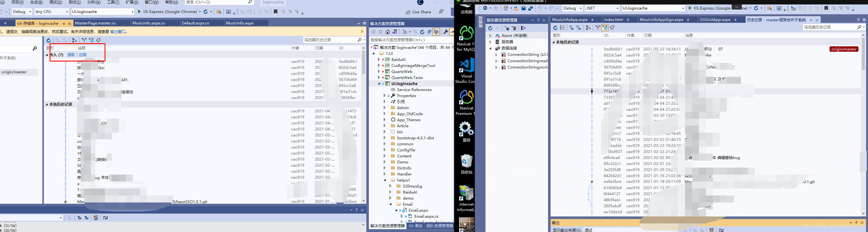Click the Solution Explorer search box
This screenshot has width=868, height=232.
[x=411, y=40]
